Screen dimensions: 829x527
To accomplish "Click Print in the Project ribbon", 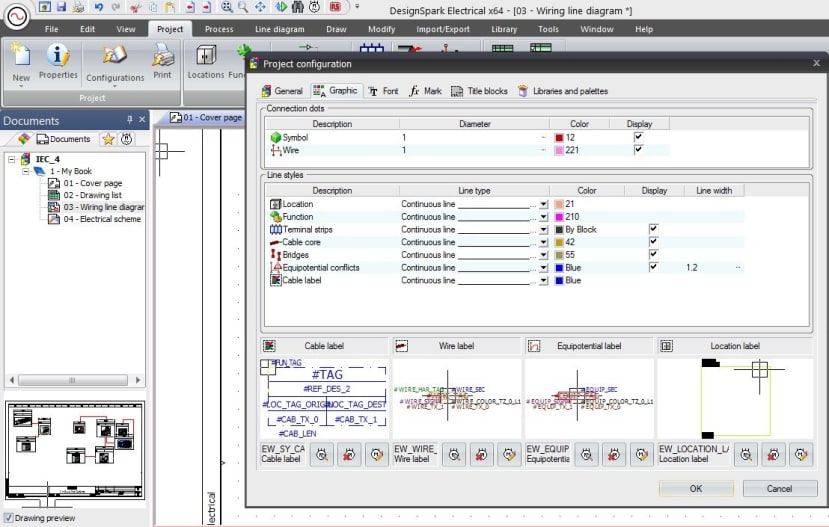I will (x=162, y=62).
